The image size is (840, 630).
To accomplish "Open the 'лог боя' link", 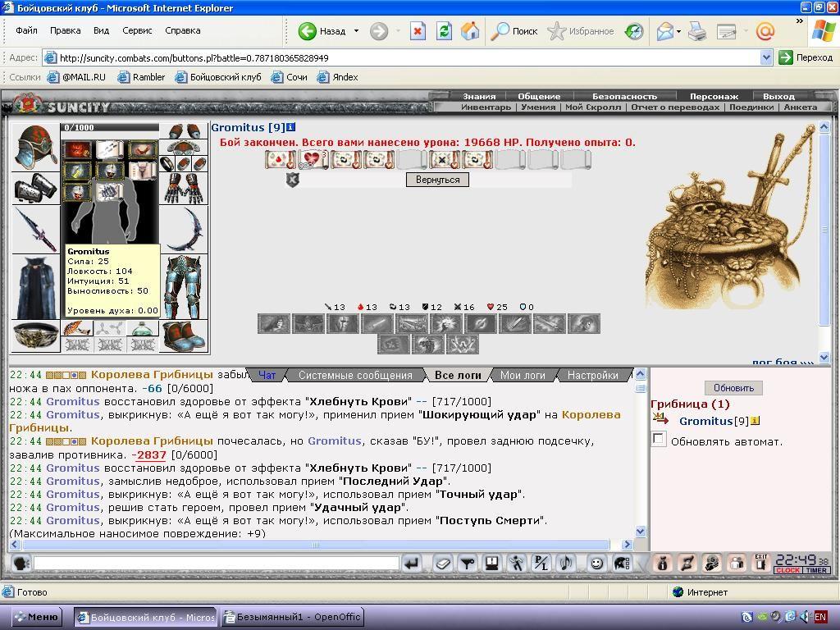I will click(783, 362).
